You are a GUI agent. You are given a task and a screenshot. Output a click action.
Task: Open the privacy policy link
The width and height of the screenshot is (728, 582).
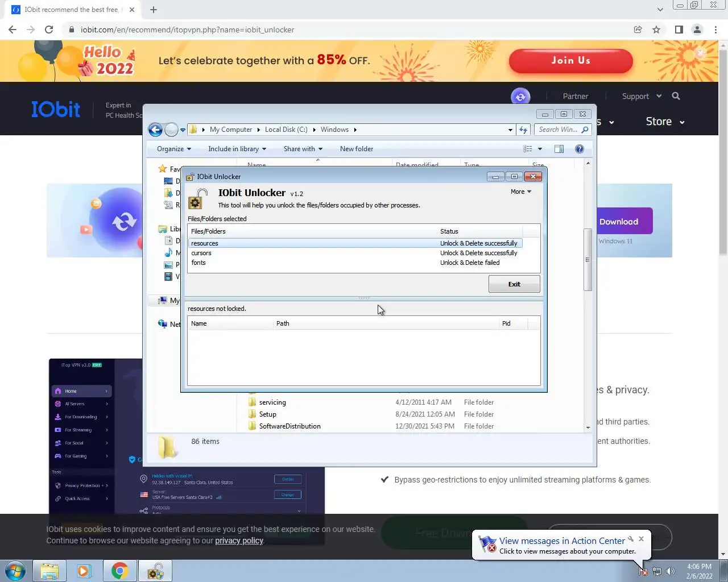[x=239, y=541]
